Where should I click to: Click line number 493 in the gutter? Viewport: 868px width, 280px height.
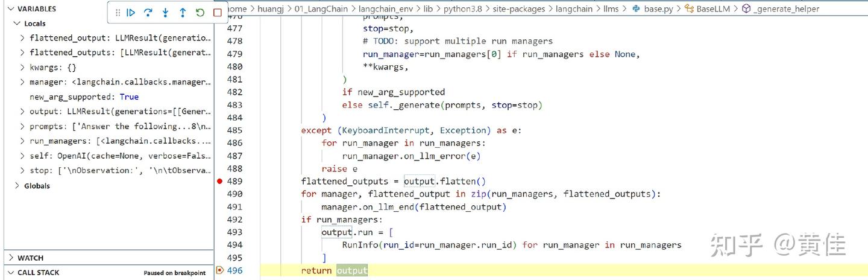tap(234, 232)
